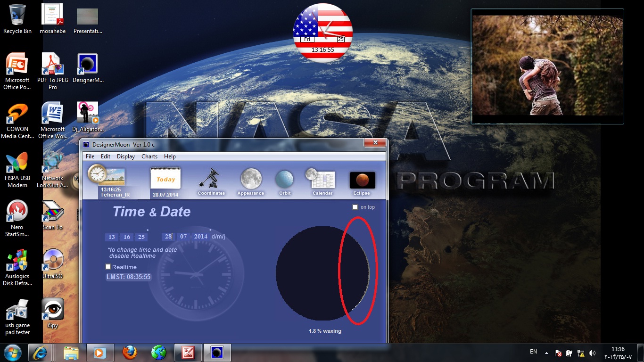
Task: Select the Recycle Bin desktop icon
Action: coord(17,19)
